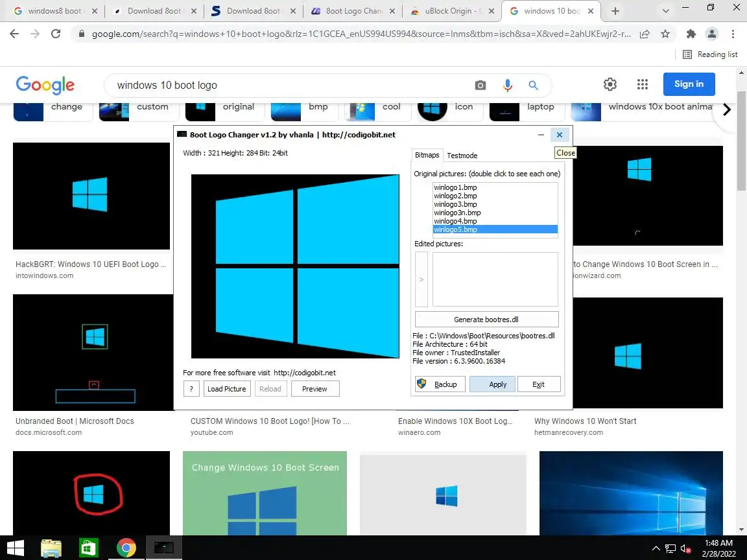The image size is (747, 560).
Task: Select winlogo3n.bmp in original pictures
Action: [495, 213]
